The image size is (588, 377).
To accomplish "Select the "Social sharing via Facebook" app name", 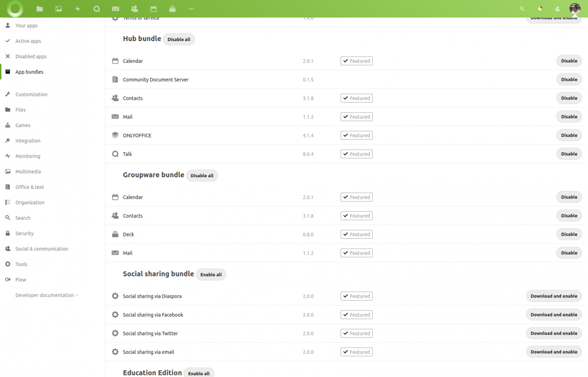I will tap(153, 315).
